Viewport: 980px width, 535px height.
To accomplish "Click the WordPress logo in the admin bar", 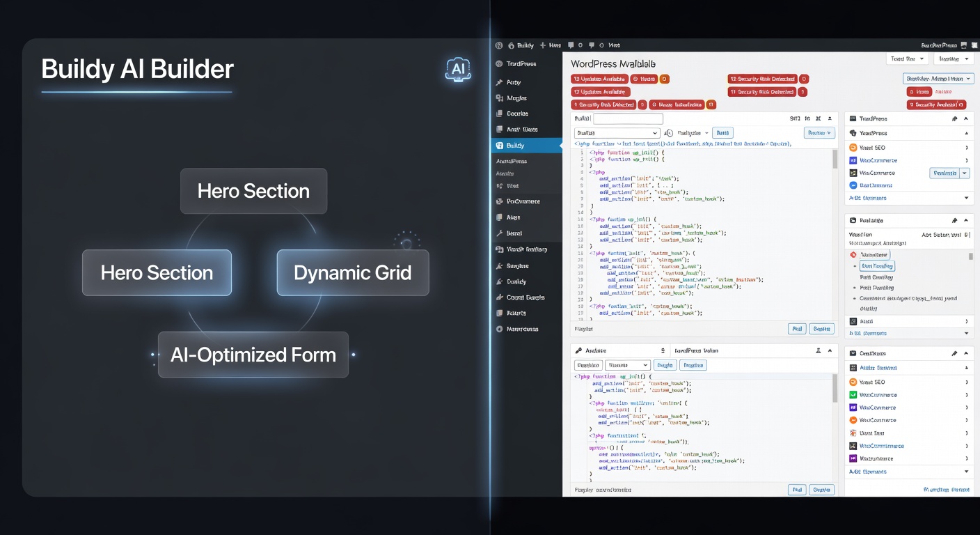I will (499, 45).
